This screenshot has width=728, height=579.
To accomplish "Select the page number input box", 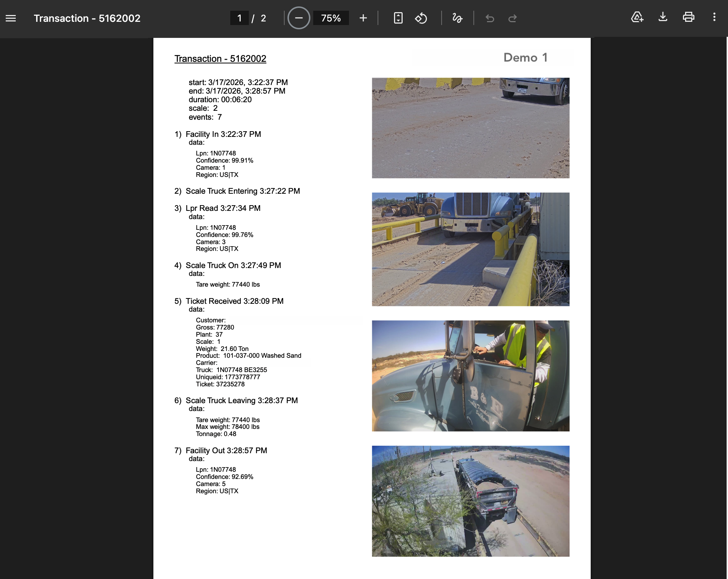I will pos(239,18).
